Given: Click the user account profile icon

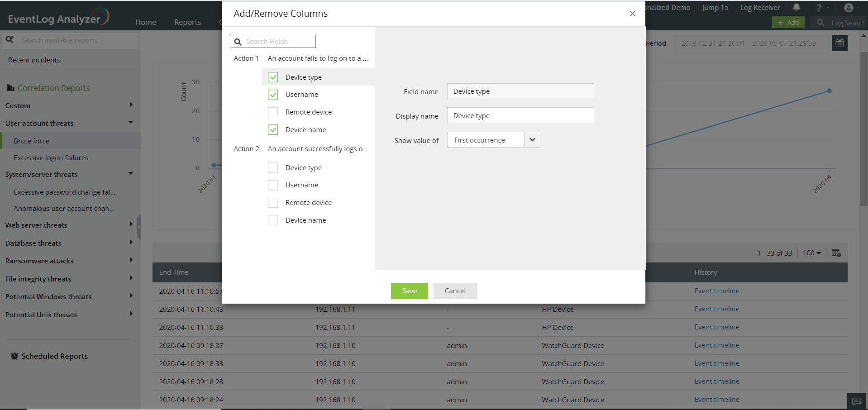Looking at the screenshot, I should pyautogui.click(x=849, y=8).
